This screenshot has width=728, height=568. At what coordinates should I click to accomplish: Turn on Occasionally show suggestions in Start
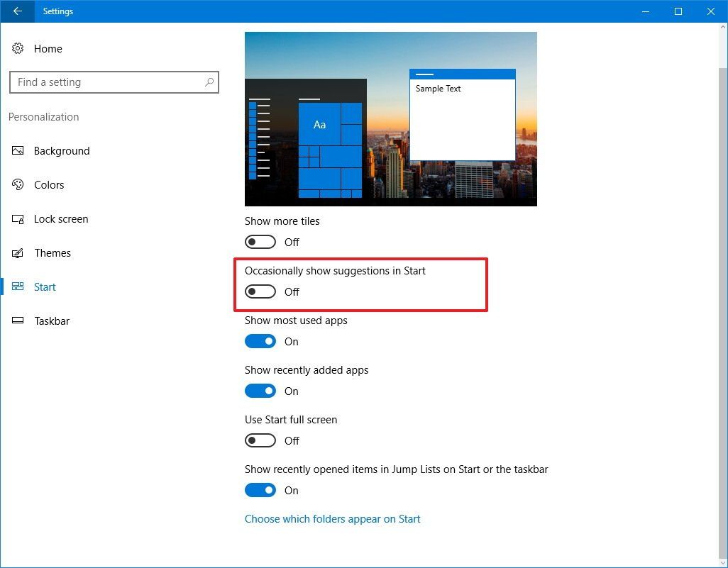tap(260, 291)
